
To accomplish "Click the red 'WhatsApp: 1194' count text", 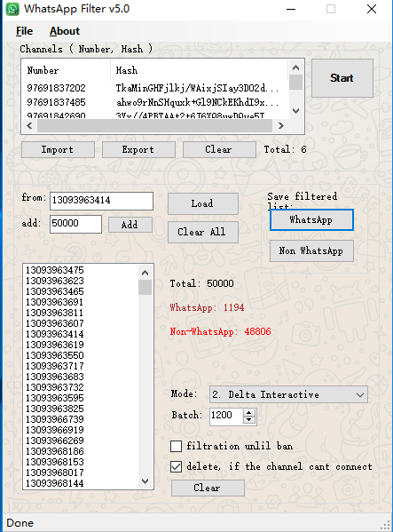I will coord(207,307).
